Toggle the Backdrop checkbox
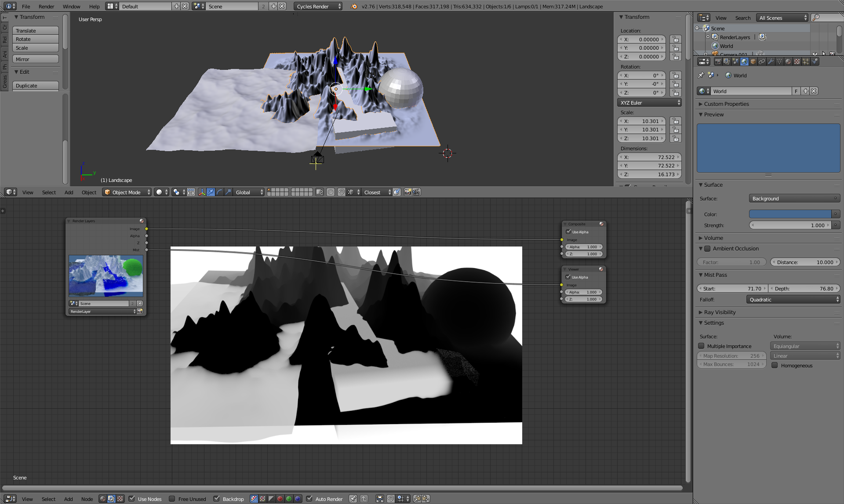844x504 pixels. [x=216, y=499]
